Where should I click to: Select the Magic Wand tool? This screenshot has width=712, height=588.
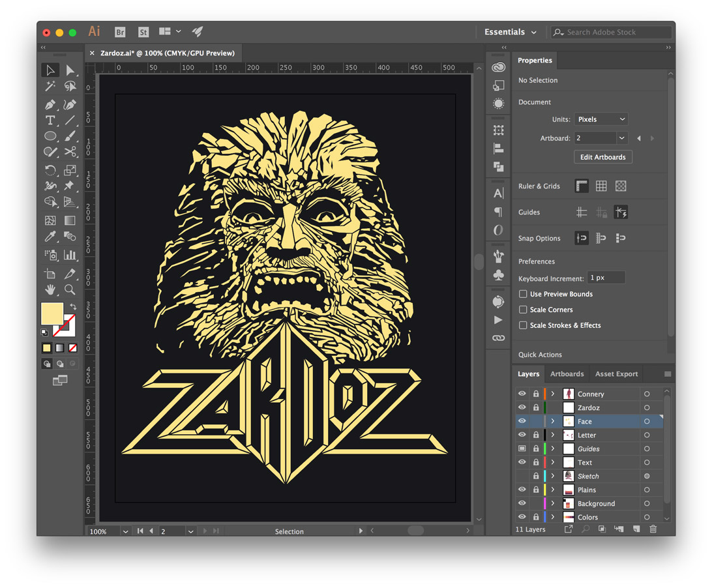click(50, 86)
